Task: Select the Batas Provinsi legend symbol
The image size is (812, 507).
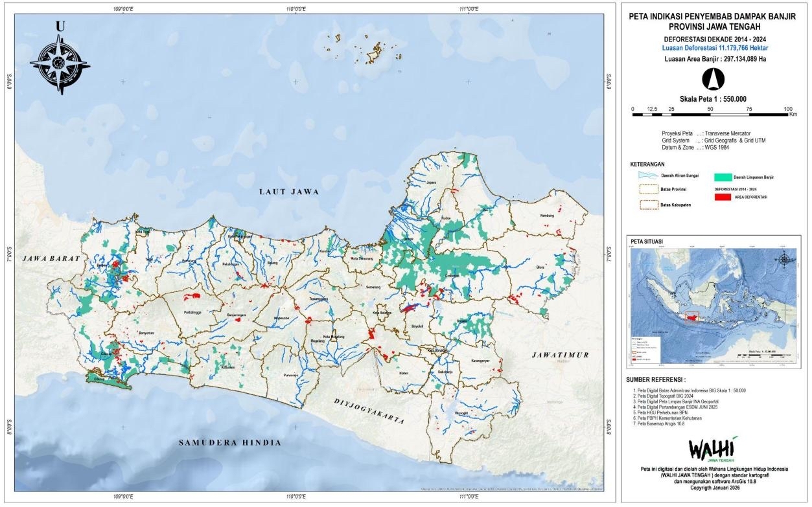Action: (x=650, y=189)
